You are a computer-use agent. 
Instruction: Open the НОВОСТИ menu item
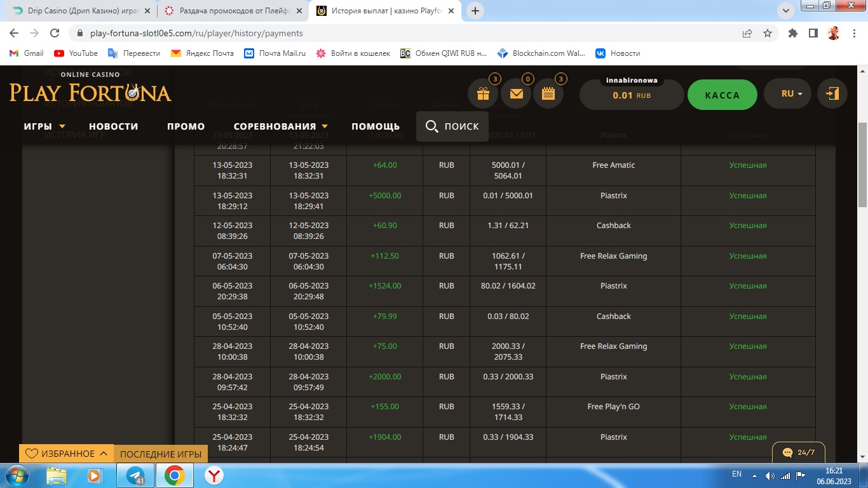pyautogui.click(x=113, y=126)
